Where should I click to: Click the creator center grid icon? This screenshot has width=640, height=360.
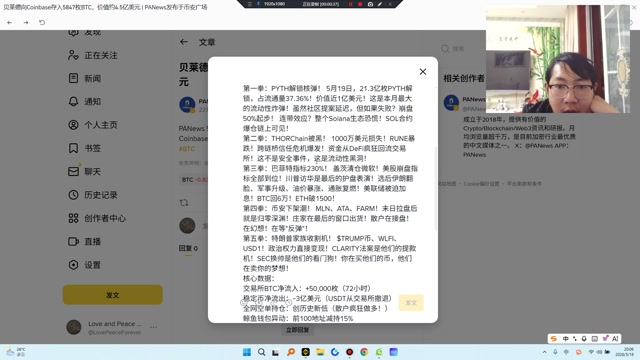pos(73,218)
